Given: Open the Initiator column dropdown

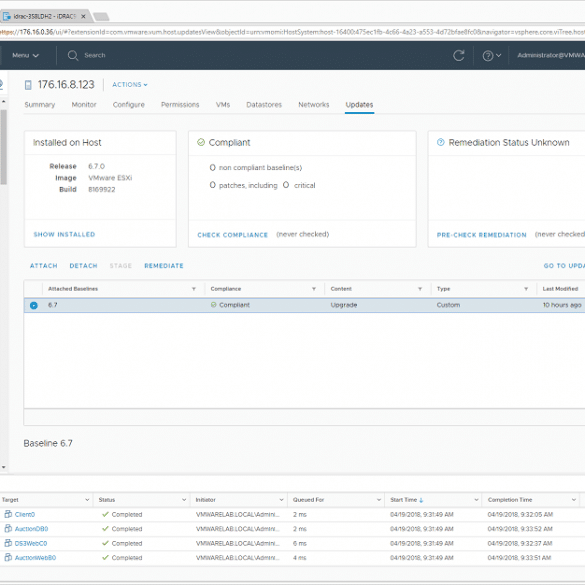Looking at the screenshot, I should 281,500.
